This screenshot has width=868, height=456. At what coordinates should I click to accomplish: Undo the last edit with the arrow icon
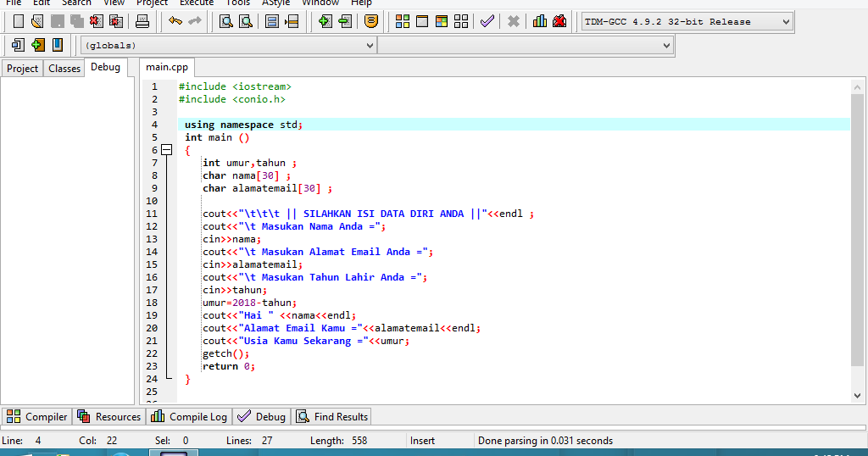175,21
